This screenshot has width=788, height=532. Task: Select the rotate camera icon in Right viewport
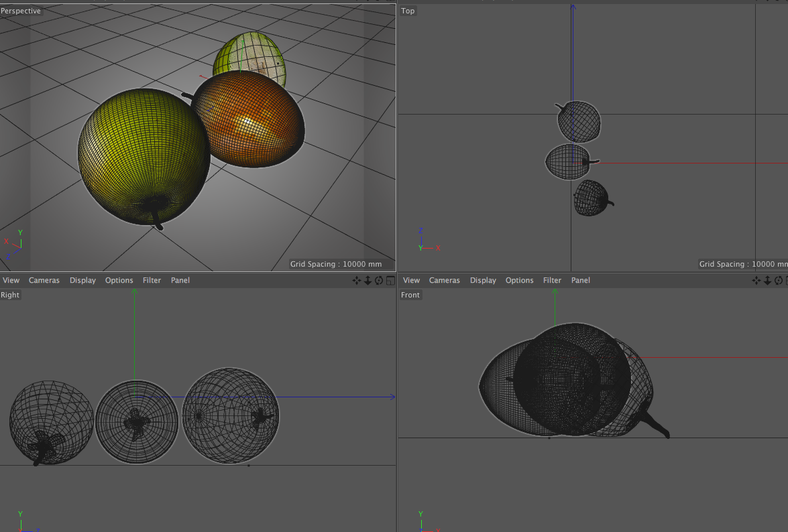tap(379, 281)
